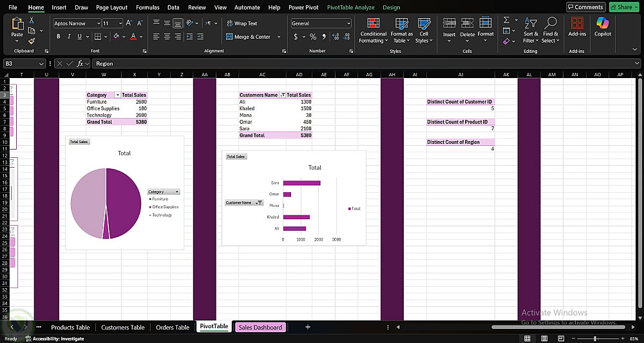Click the Share button

pos(624,7)
